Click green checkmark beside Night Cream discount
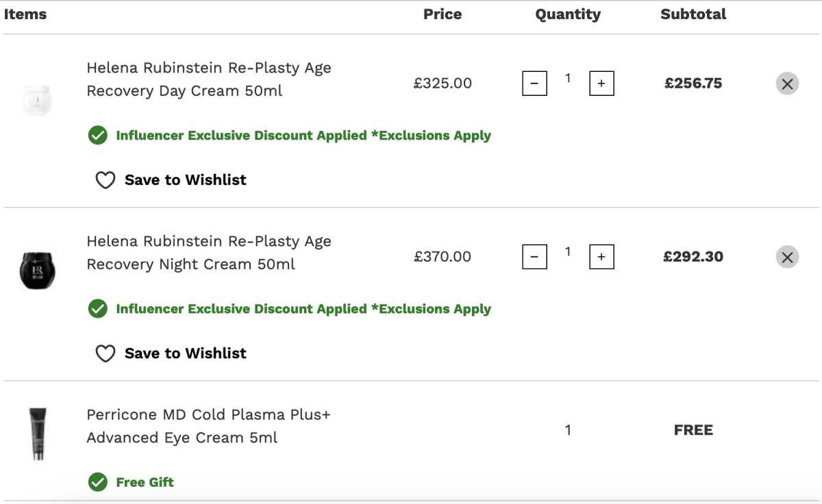Image resolution: width=822 pixels, height=504 pixels. 98,309
